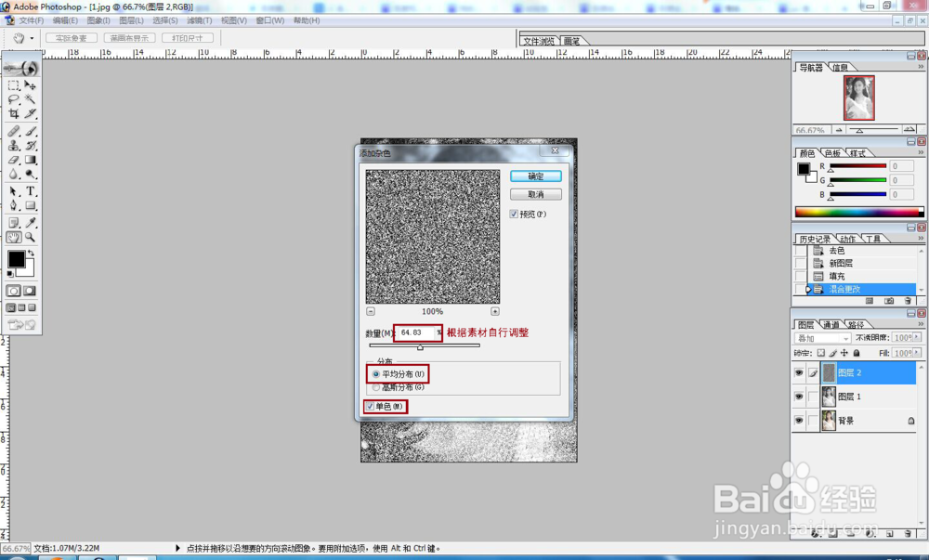Delete current state in History panel
The width and height of the screenshot is (929, 560).
pos(908,301)
